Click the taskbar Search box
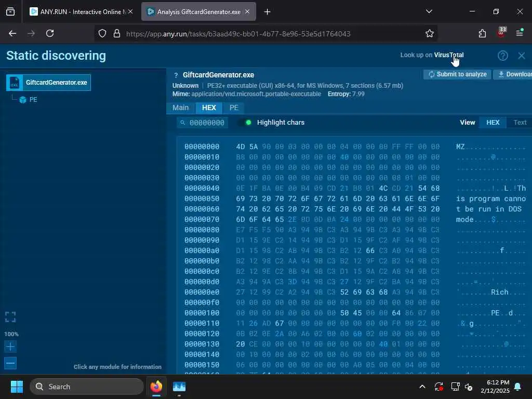Image resolution: width=532 pixels, height=399 pixels. pyautogui.click(x=87, y=387)
